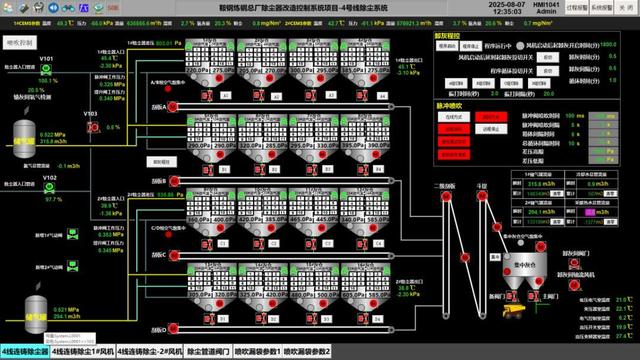Toggle the 程序循环投切开关 button

[x=548, y=71]
